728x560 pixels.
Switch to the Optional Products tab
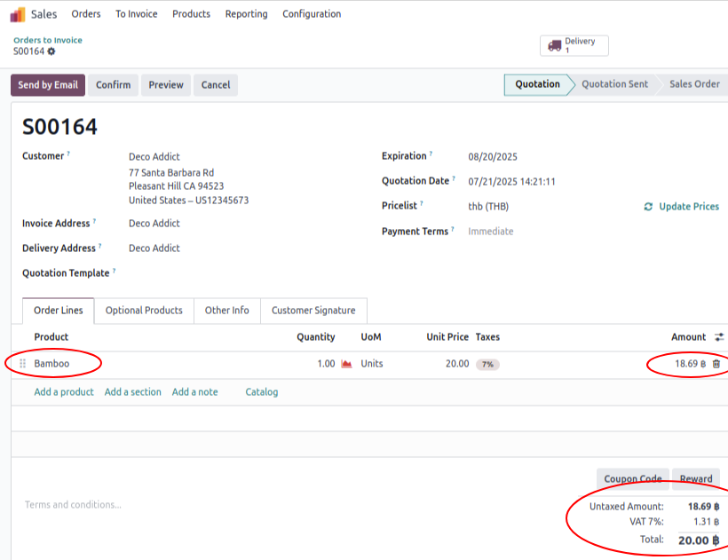coord(144,311)
